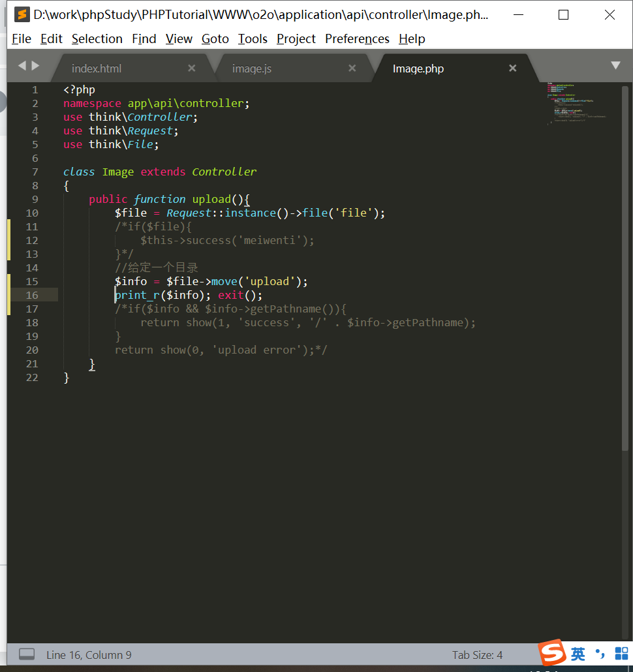Viewport: 633px width, 672px height.
Task: Click 'print_r' on line 16
Action: click(137, 296)
